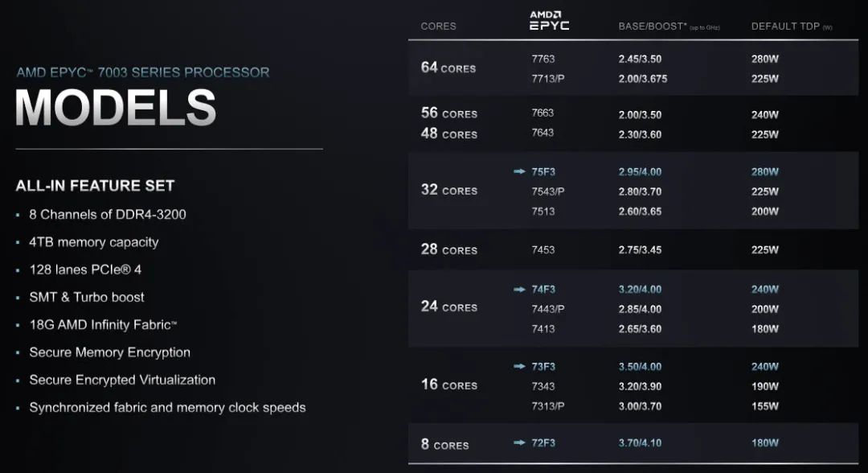This screenshot has width=868, height=473.
Task: Click model number 7763
Action: pos(543,59)
